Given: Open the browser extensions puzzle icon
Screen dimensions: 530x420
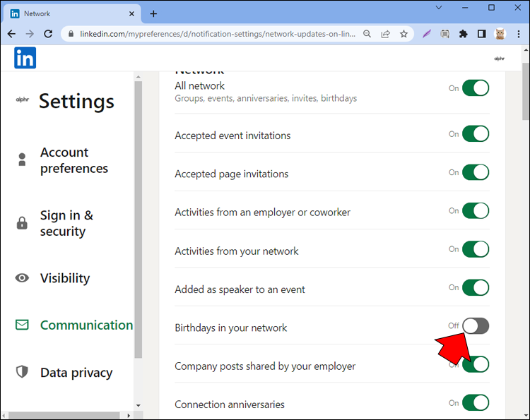Looking at the screenshot, I should pos(463,34).
